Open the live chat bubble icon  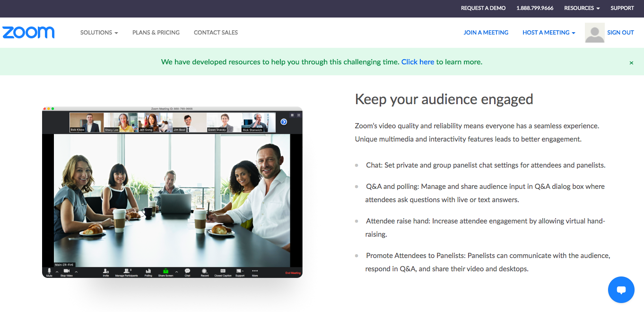[x=621, y=290]
